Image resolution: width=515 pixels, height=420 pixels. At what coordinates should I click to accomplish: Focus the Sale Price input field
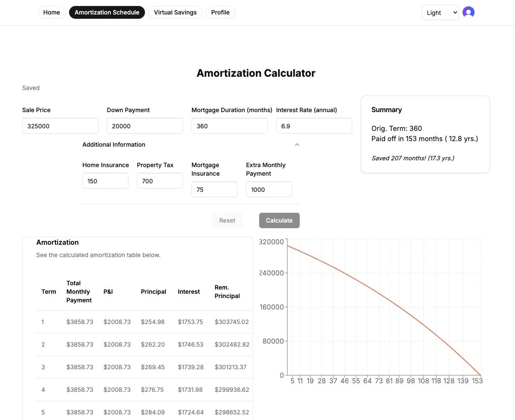coord(60,126)
